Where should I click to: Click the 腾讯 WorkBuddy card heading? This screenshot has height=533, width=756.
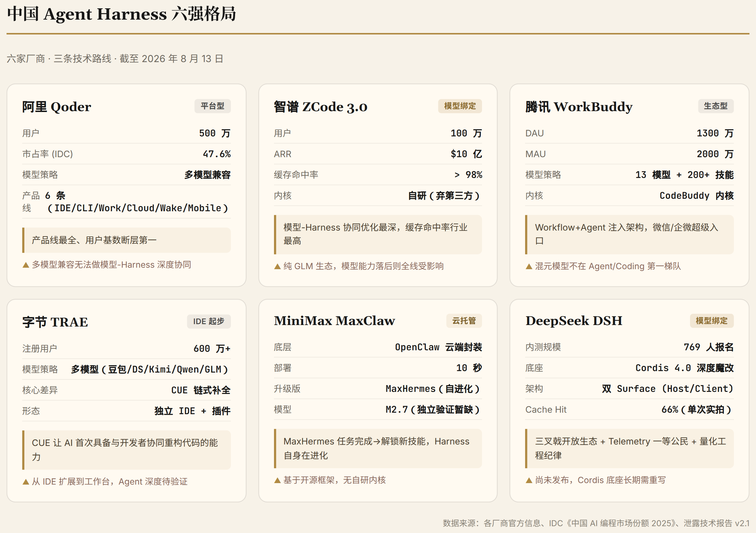(x=579, y=107)
